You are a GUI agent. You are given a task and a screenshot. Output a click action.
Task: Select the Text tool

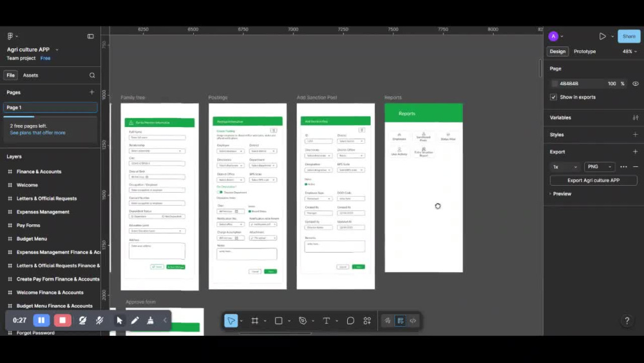(327, 320)
